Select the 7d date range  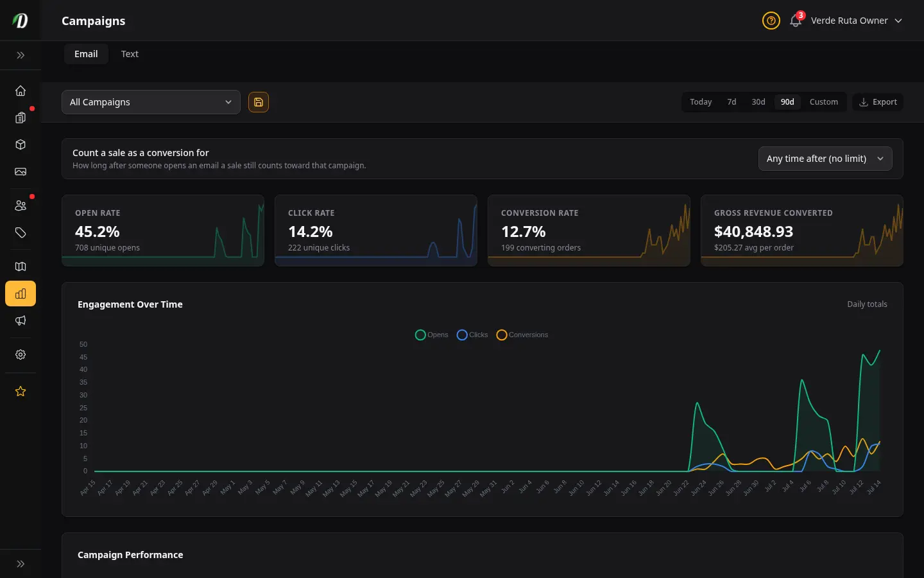pyautogui.click(x=732, y=102)
